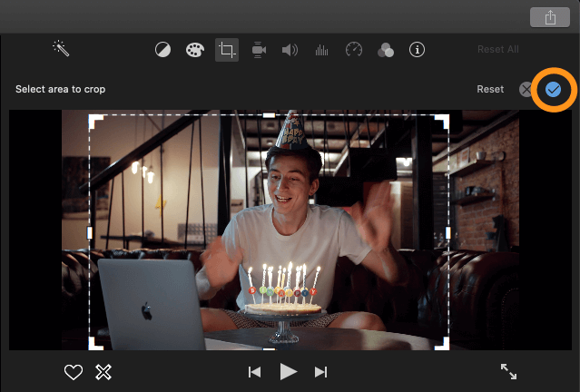Viewport: 580px width, 392px height.
Task: Cancel the crop adjustment
Action: pos(526,89)
